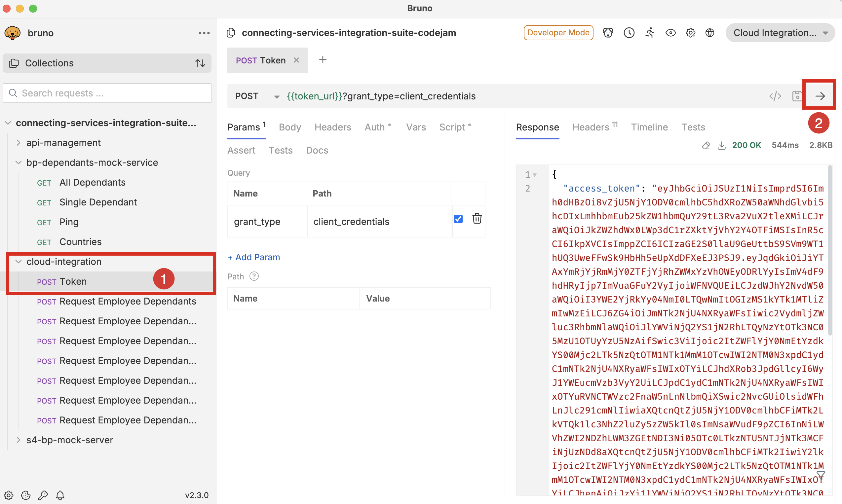The image size is (842, 504).
Task: Click the collection document icon beside title
Action: coord(231,33)
